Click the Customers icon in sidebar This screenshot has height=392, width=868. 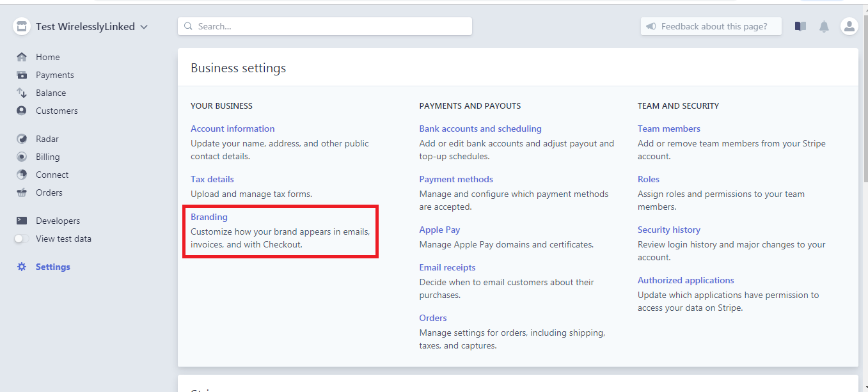[22, 111]
